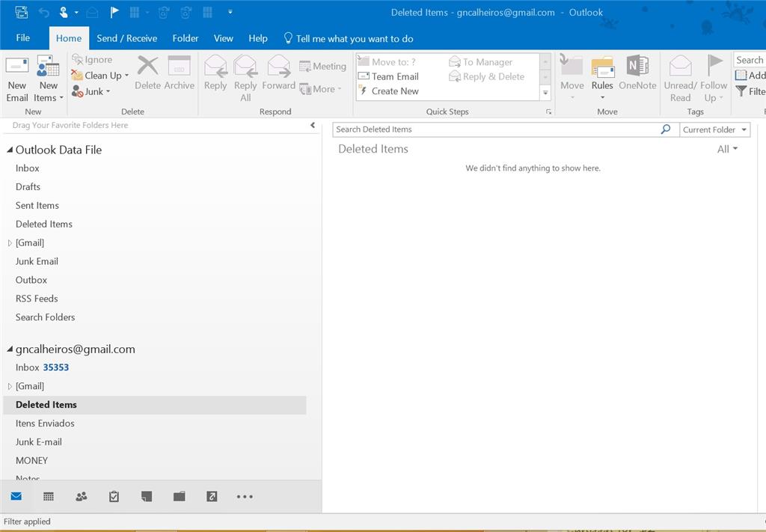Viewport: 766px width, 532px height.
Task: Click the Undo arrow in quick access toolbar
Action: coord(44,13)
